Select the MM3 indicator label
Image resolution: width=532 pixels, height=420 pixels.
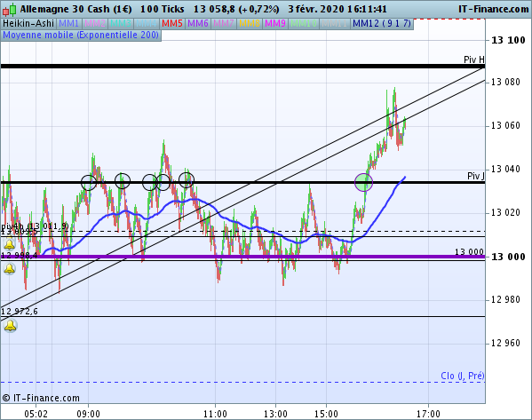point(121,23)
